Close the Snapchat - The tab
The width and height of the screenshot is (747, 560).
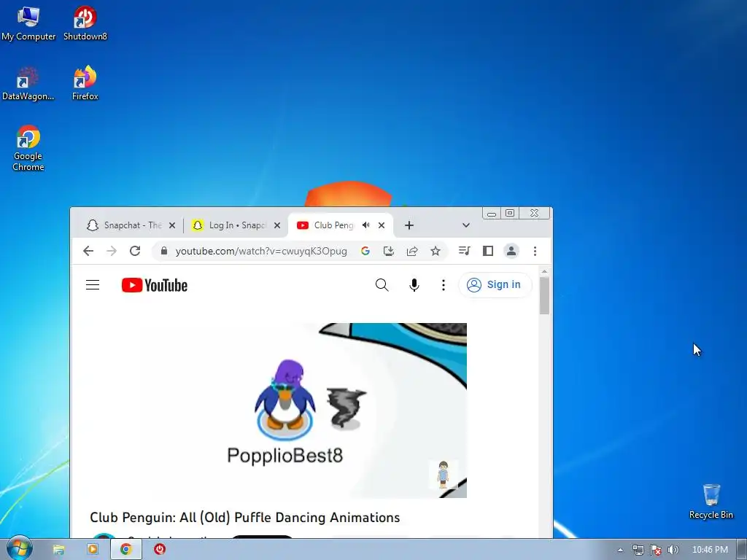coord(172,225)
